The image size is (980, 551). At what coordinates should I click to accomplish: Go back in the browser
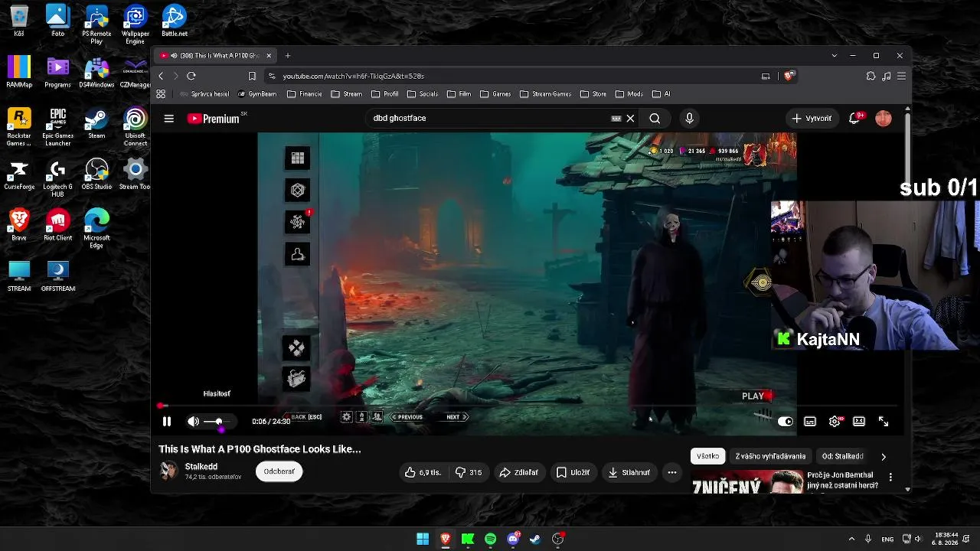(x=161, y=76)
